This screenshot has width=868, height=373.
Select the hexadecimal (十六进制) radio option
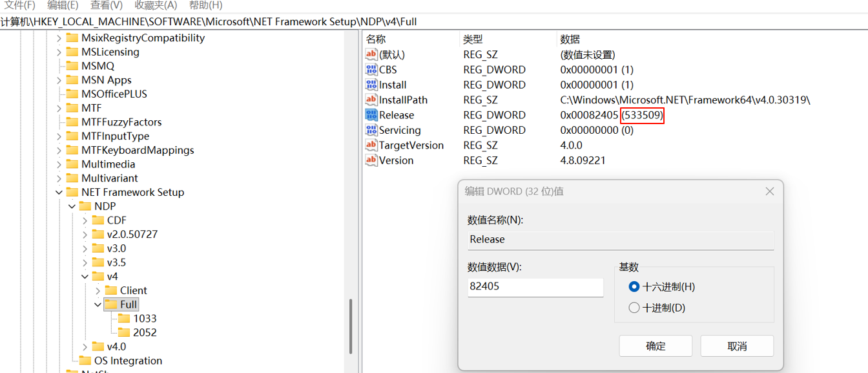(634, 286)
